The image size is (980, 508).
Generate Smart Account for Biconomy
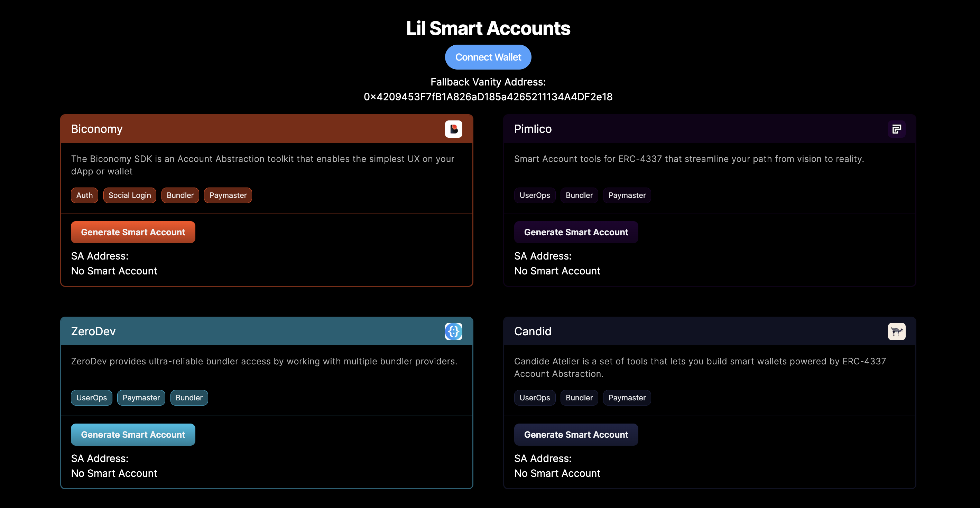click(133, 232)
